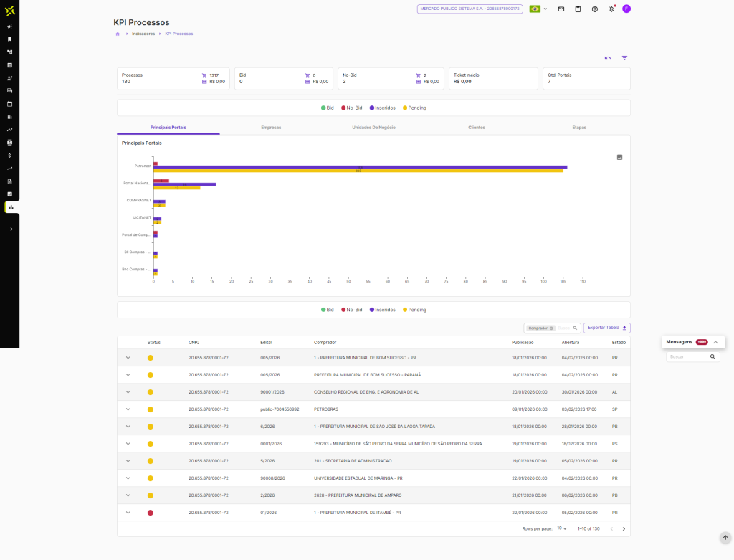Open the mail envelope icon in header
734x560 pixels.
coord(561,9)
